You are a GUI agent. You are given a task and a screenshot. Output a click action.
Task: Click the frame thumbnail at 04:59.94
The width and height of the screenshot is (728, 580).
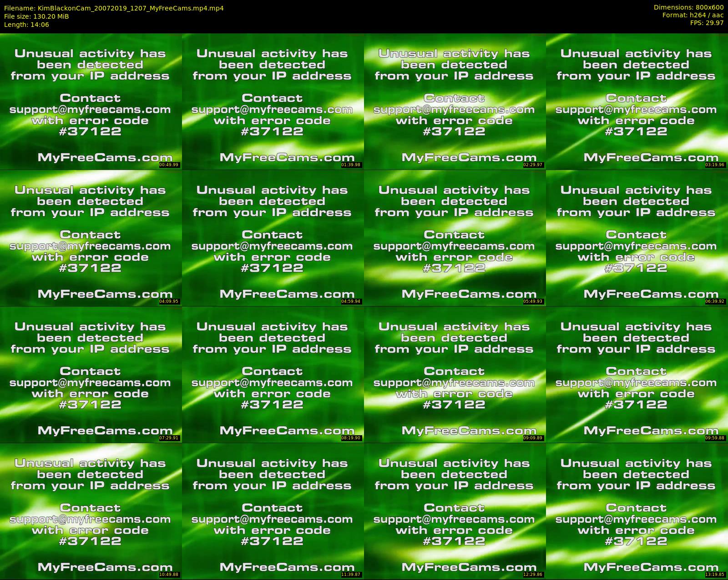click(273, 238)
